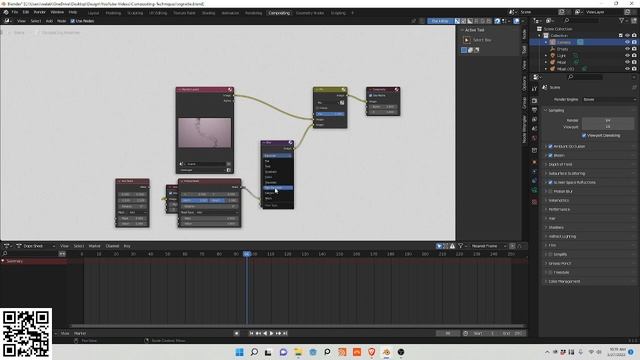640x360 pixels.
Task: Open the node editor Add menu
Action: click(x=49, y=21)
